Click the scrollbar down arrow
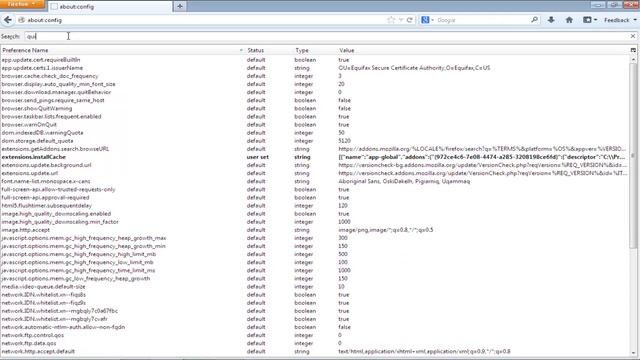 click(633, 353)
